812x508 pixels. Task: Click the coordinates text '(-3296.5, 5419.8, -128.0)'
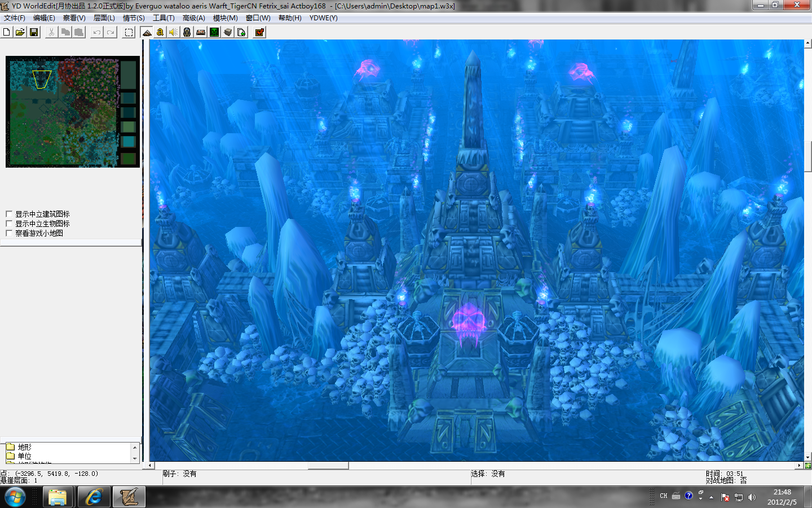tap(56, 474)
